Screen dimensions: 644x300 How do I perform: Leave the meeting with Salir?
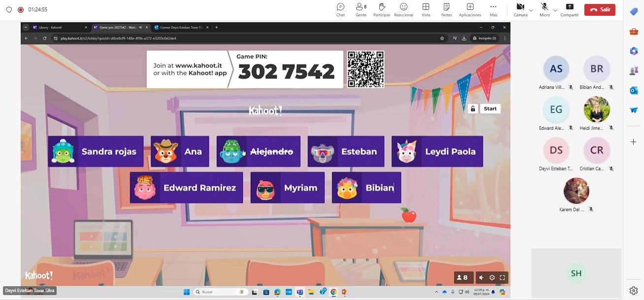point(600,9)
